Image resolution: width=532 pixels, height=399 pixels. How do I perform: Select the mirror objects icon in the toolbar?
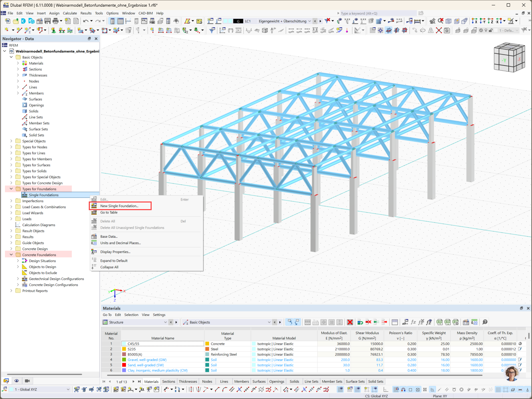(430, 30)
